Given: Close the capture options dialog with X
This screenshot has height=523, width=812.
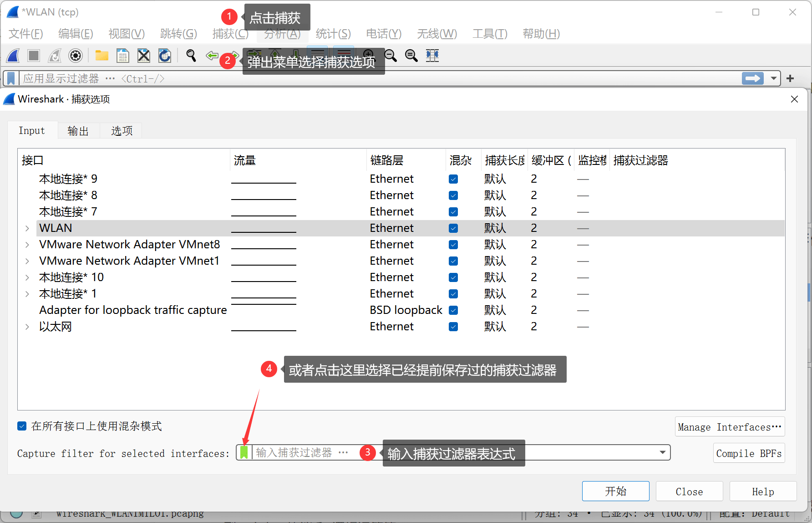Looking at the screenshot, I should click(794, 99).
